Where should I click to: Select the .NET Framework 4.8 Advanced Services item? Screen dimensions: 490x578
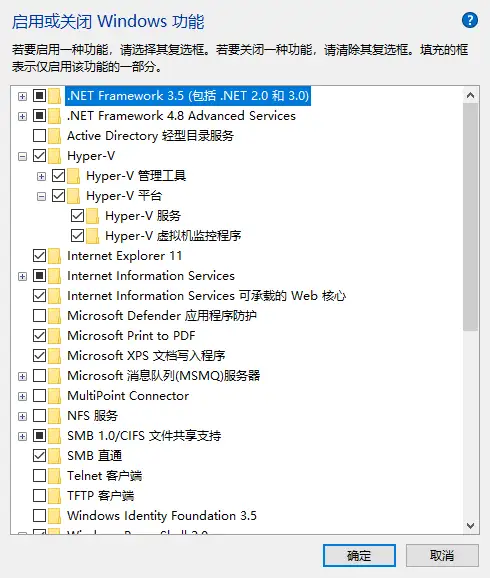point(181,116)
